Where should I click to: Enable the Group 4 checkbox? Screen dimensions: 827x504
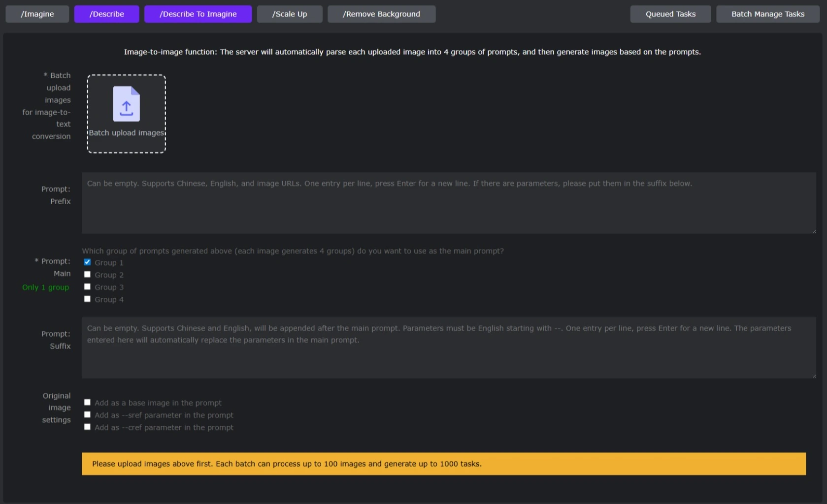(87, 299)
